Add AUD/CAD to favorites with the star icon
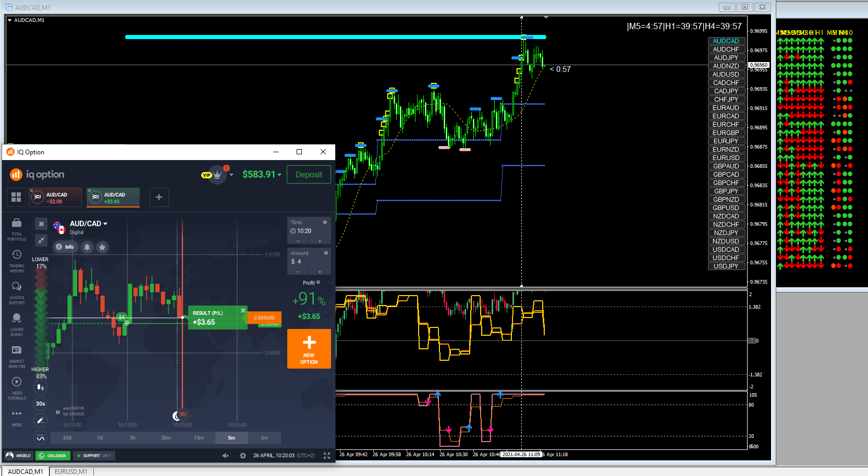 (102, 247)
